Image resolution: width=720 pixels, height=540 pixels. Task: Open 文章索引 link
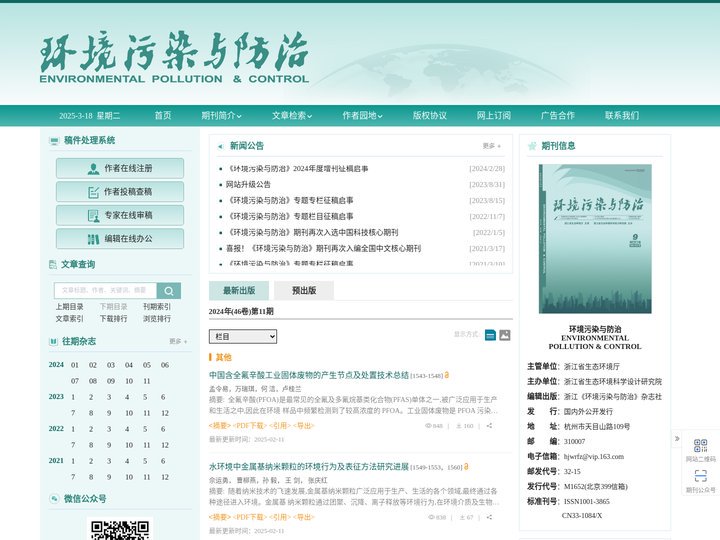point(70,319)
